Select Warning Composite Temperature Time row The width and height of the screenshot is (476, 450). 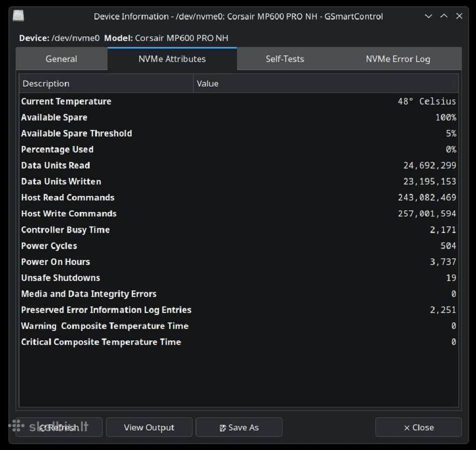point(238,326)
